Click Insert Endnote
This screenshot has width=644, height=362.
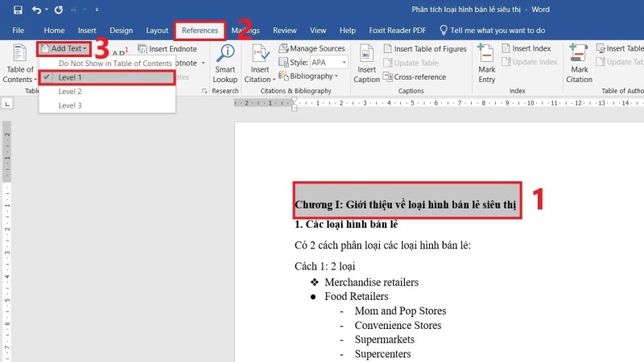tap(167, 49)
